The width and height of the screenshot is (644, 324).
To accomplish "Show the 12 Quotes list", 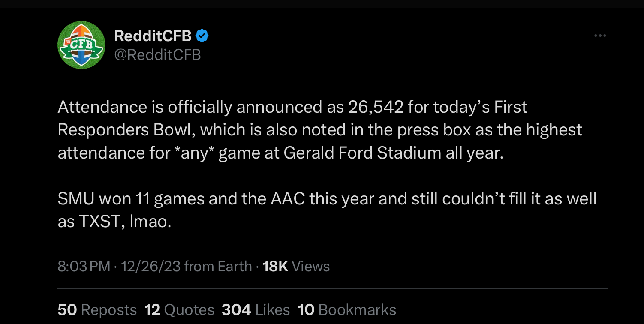I will coord(180,309).
